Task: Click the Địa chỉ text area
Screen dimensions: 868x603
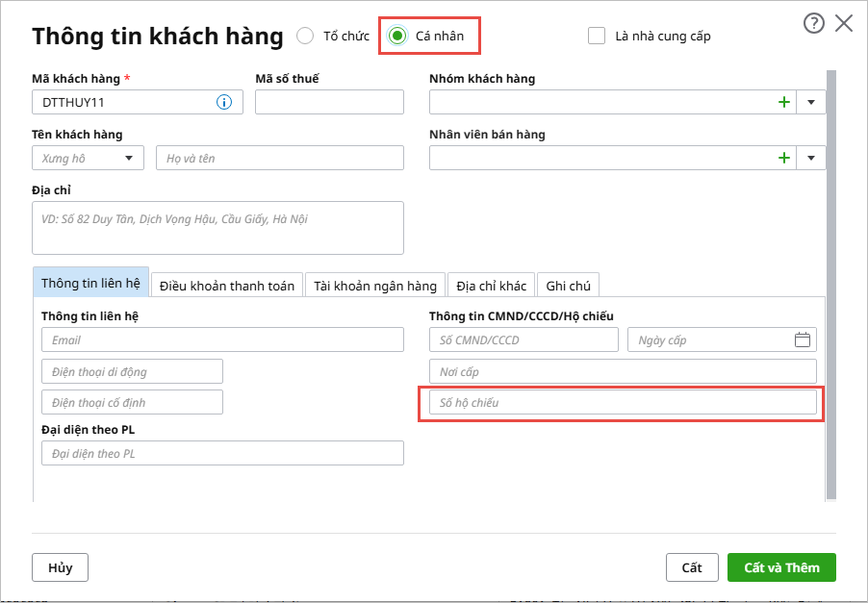Action: click(218, 228)
